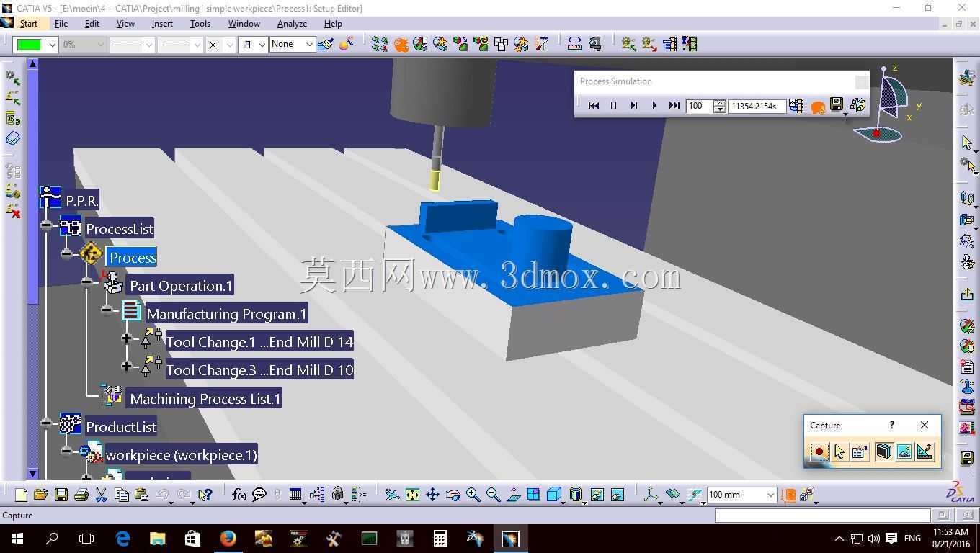Open the 100 mm dropdown in bottom toolbar
The height and width of the screenshot is (553, 980).
click(x=770, y=495)
